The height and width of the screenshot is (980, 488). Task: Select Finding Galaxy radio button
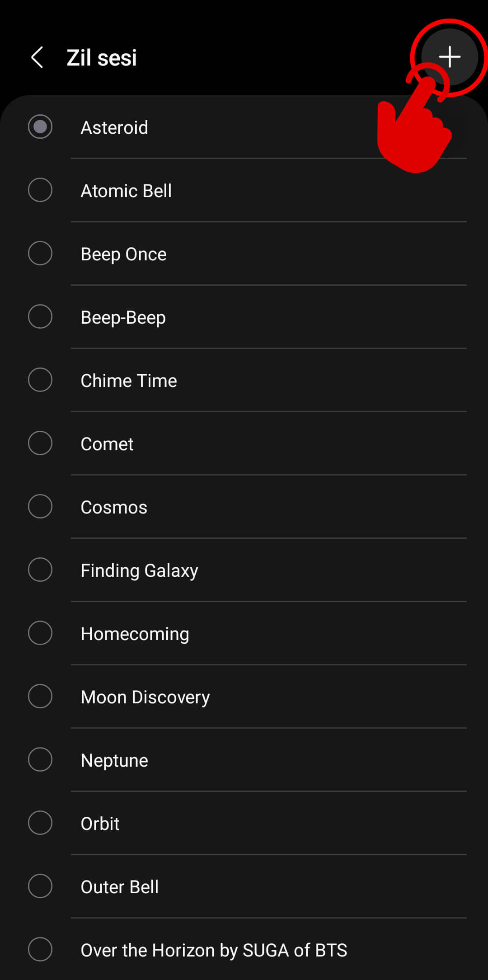pos(40,570)
